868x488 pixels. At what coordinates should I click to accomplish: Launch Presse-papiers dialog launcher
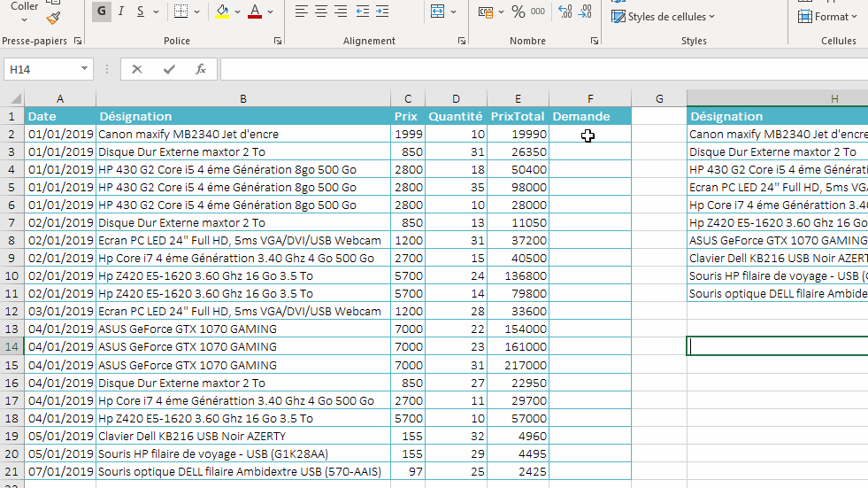tap(78, 41)
